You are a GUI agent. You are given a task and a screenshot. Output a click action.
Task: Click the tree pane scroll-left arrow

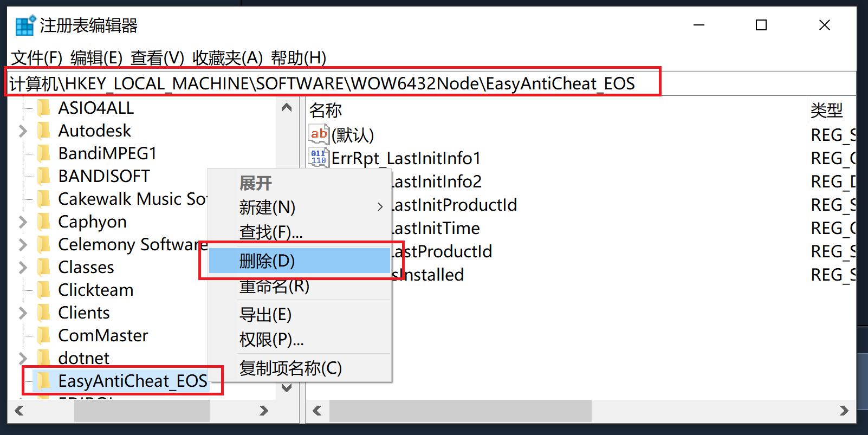point(19,411)
